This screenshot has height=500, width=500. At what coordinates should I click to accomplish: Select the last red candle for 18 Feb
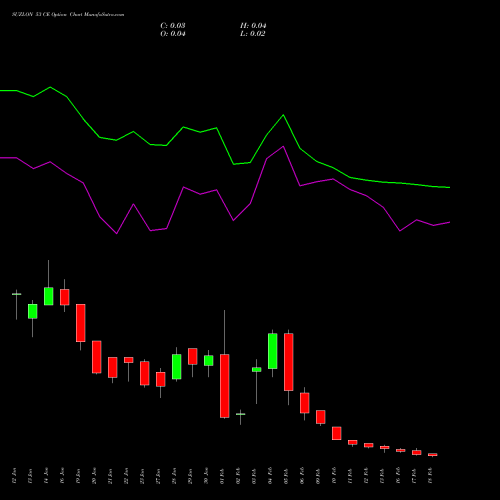(433, 454)
